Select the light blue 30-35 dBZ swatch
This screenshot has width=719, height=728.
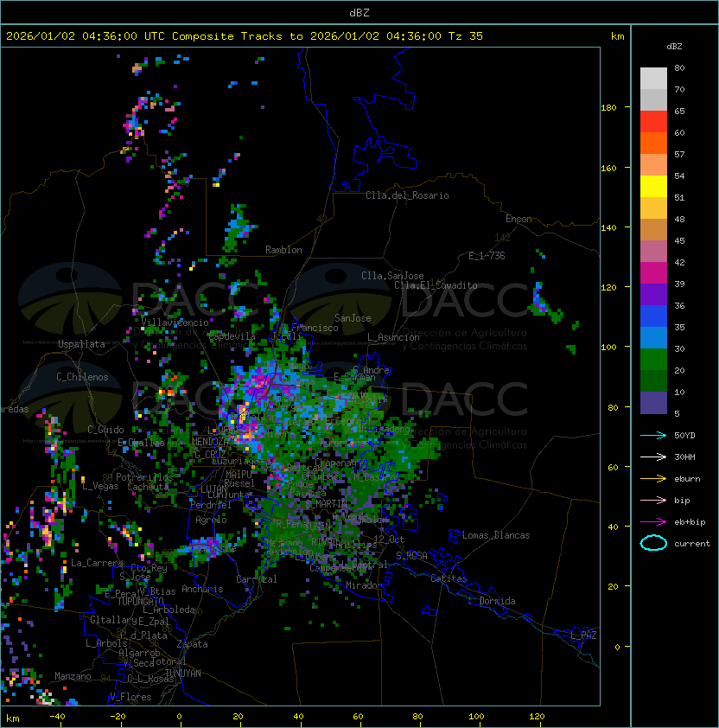[653, 338]
